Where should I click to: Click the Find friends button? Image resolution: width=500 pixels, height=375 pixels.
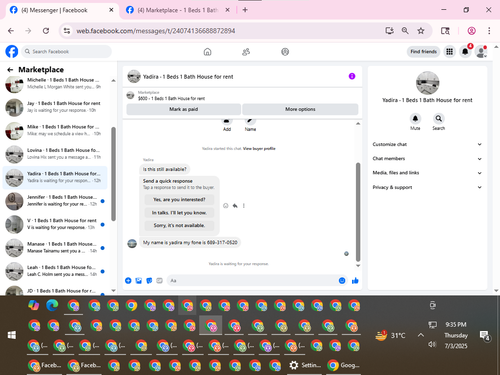(x=423, y=52)
